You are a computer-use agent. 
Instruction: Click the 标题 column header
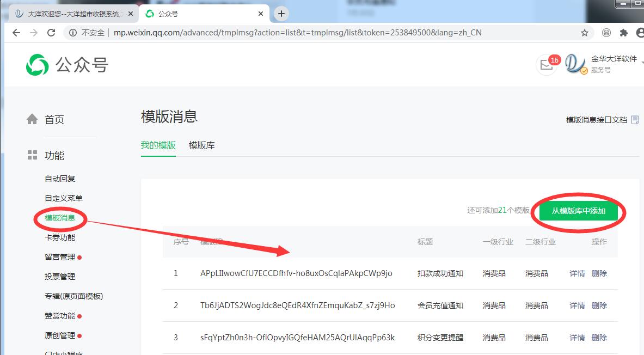tap(425, 242)
